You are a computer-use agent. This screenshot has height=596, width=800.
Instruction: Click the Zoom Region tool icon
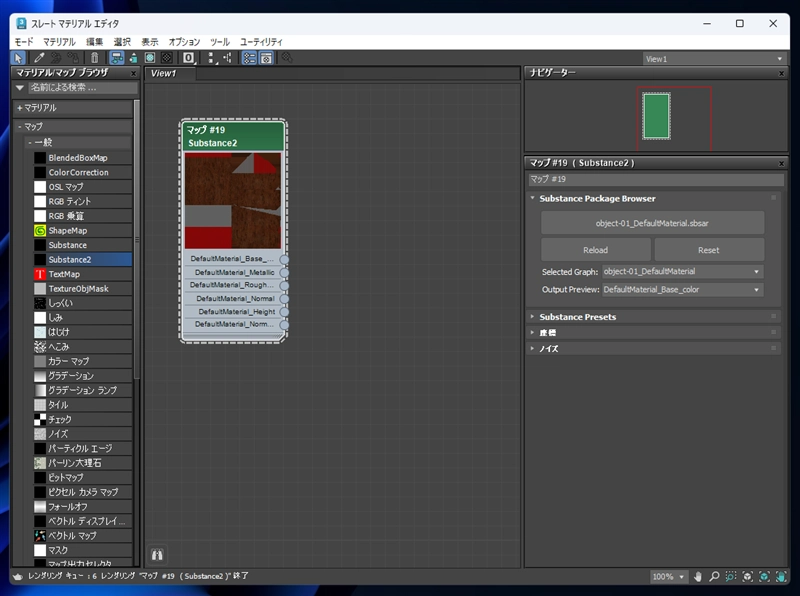tap(731, 577)
